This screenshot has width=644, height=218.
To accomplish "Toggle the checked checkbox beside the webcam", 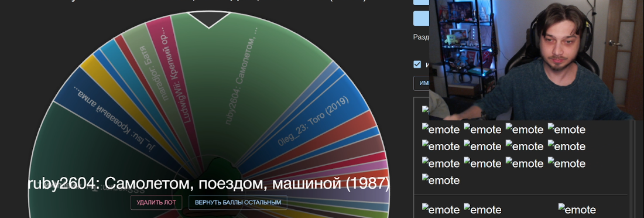I will pyautogui.click(x=417, y=64).
